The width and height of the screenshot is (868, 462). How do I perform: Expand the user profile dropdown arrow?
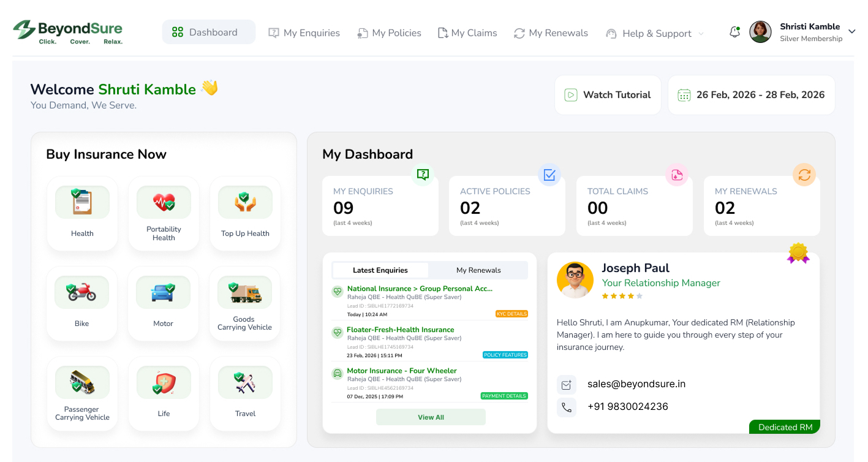(x=851, y=31)
